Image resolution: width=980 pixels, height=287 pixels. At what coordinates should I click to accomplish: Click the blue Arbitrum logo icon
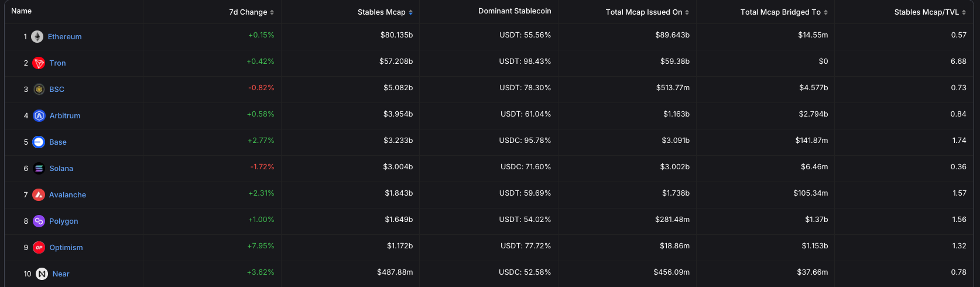[x=39, y=116]
